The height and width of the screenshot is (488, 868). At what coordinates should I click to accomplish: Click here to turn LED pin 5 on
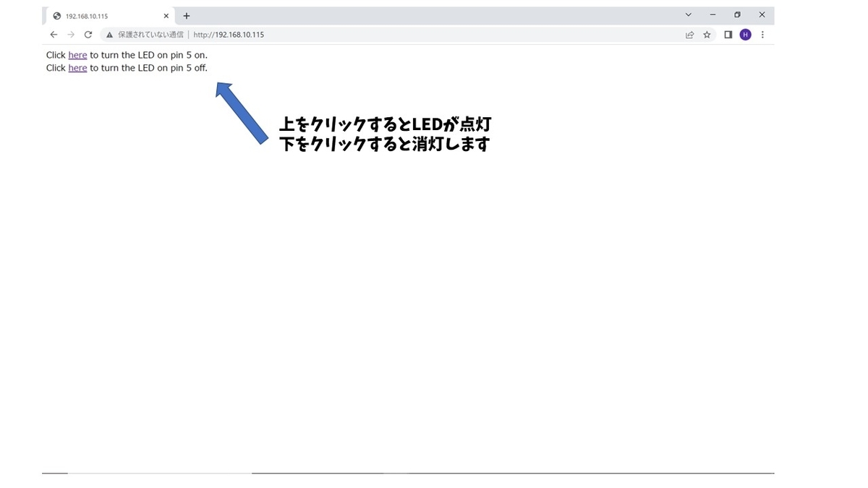[x=77, y=54]
